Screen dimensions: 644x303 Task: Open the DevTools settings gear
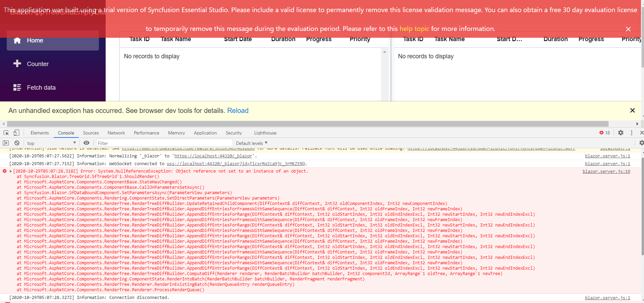[620, 133]
